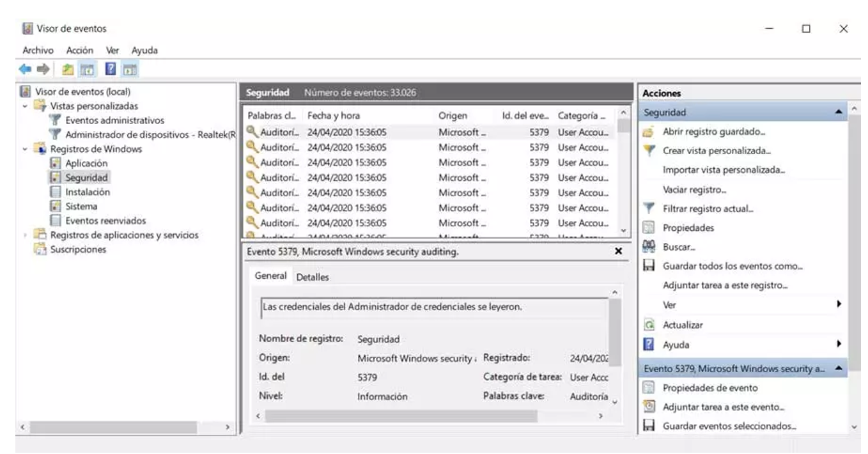The width and height of the screenshot is (868, 454).
Task: Click the Actualizar refresh action
Action: [683, 325]
